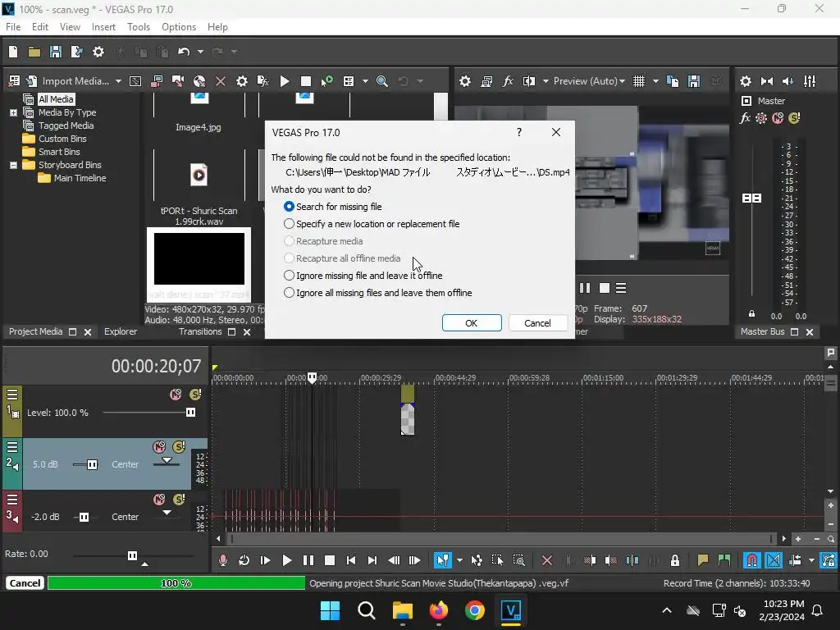This screenshot has width=840, height=630.
Task: Remove selected media with the red X icon
Action: 221,81
